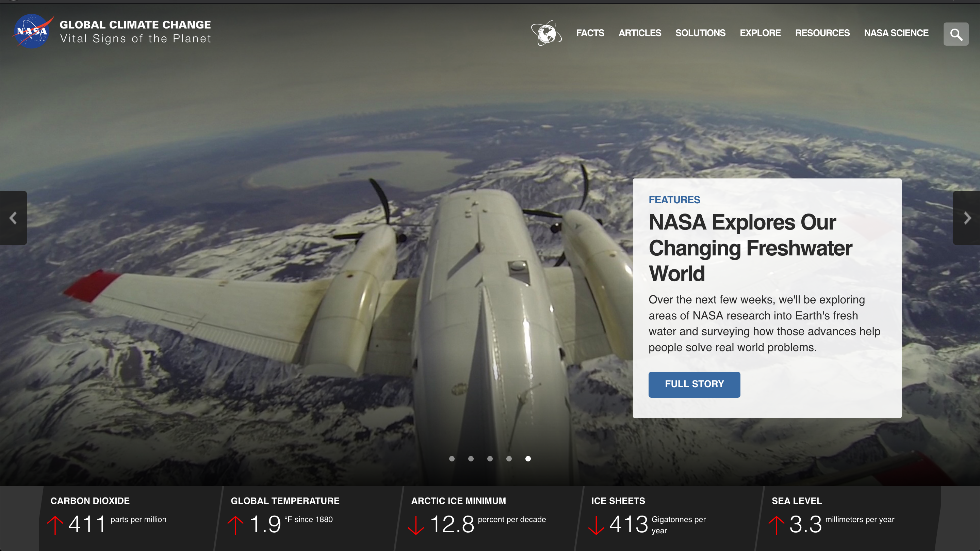Open the NASA SCIENCE menu
Viewport: 980px width, 551px height.
click(x=896, y=33)
